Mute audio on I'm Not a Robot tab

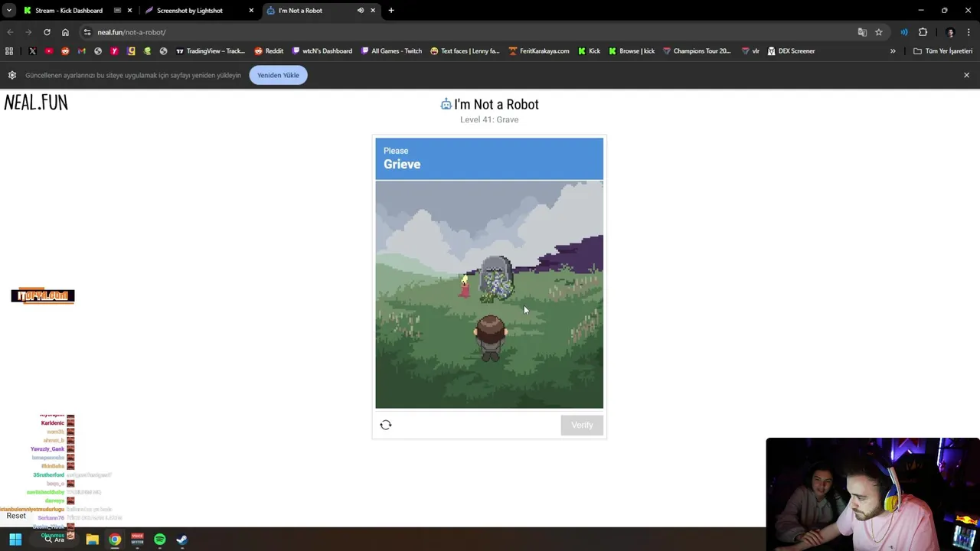(x=360, y=11)
